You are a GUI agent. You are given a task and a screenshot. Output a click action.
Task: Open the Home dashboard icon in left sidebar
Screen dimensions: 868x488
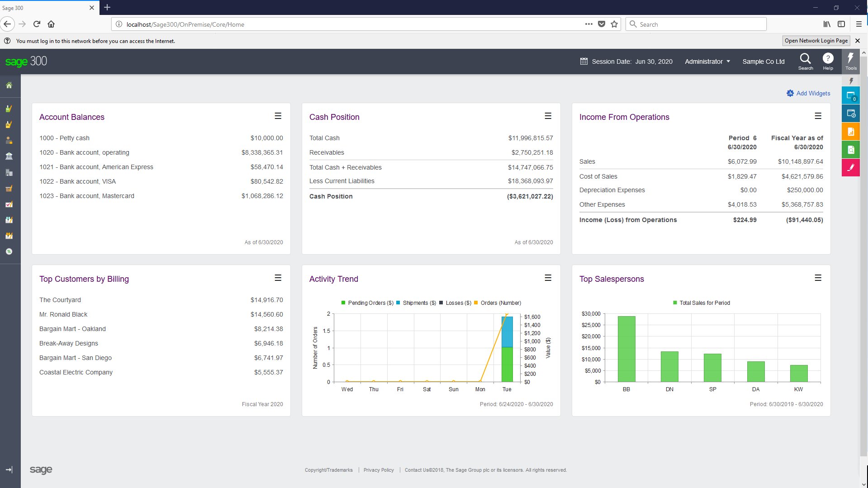point(9,85)
